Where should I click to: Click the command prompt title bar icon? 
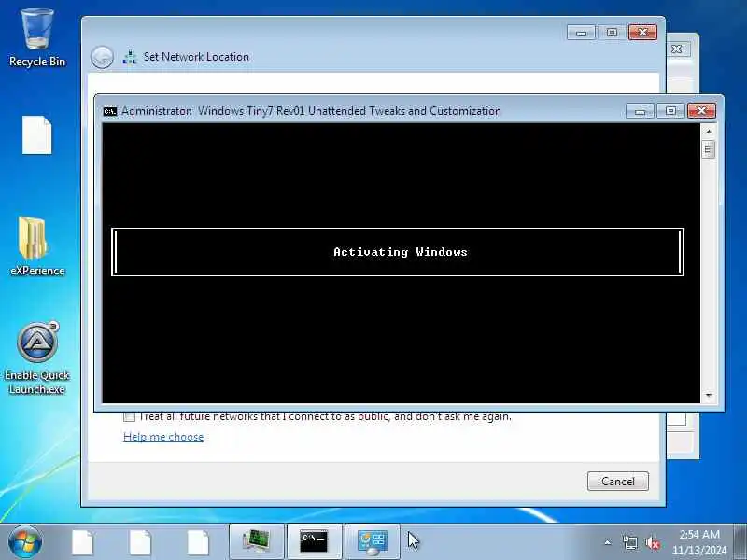coord(110,111)
